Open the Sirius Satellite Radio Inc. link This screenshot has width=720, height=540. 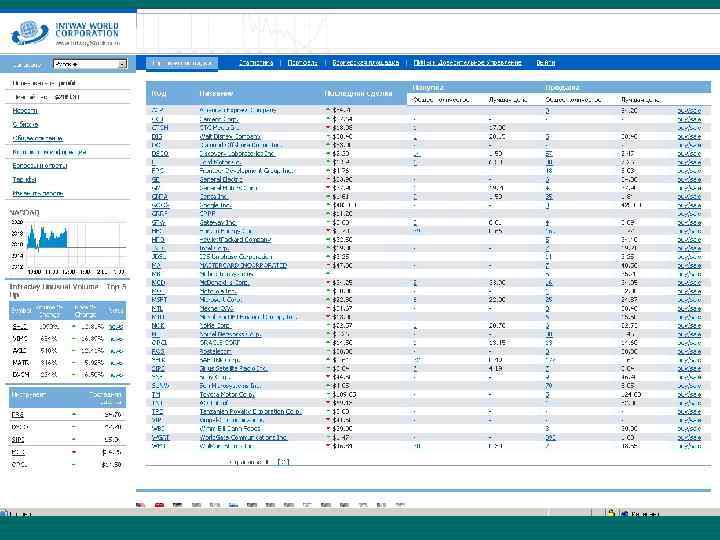coord(234,369)
